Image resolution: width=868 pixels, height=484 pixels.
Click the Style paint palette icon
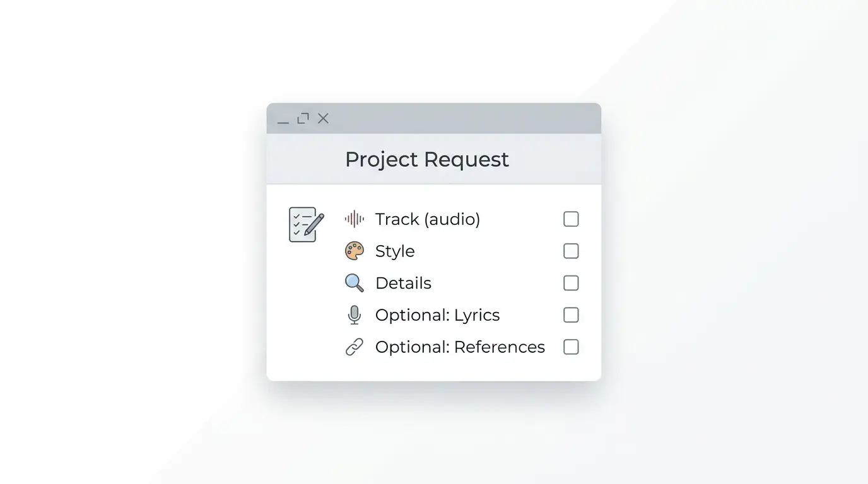[355, 251]
